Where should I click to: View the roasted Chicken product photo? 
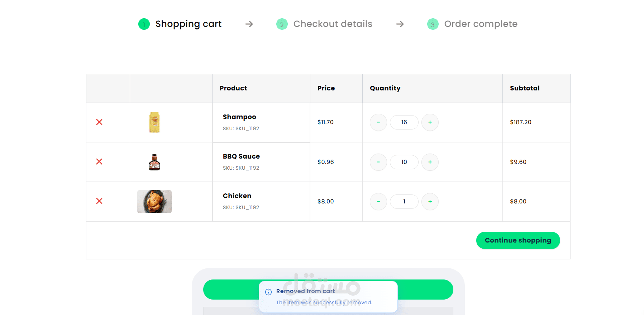pos(154,202)
